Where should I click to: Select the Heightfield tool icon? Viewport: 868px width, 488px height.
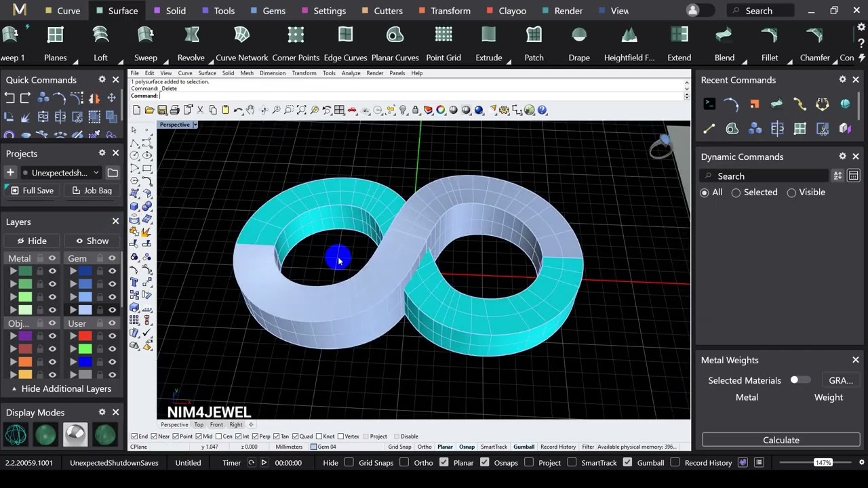tap(629, 35)
